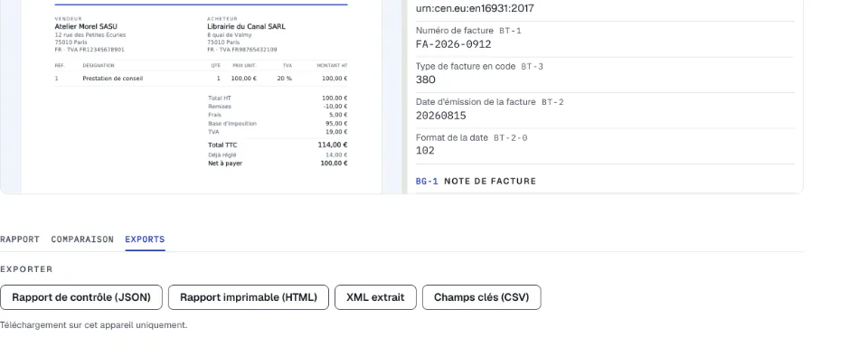Click the Frais amount 5,00 €
Screen dimensions: 868x347
pos(338,115)
